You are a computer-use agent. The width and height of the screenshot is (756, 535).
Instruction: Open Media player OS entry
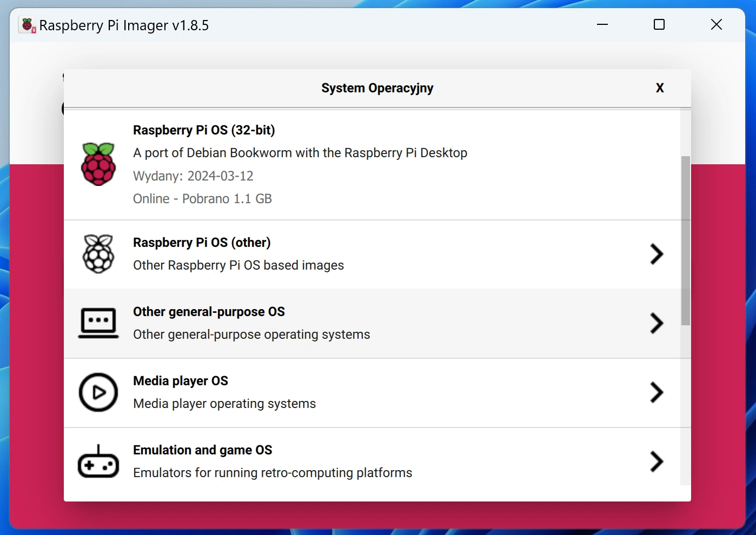pos(372,392)
